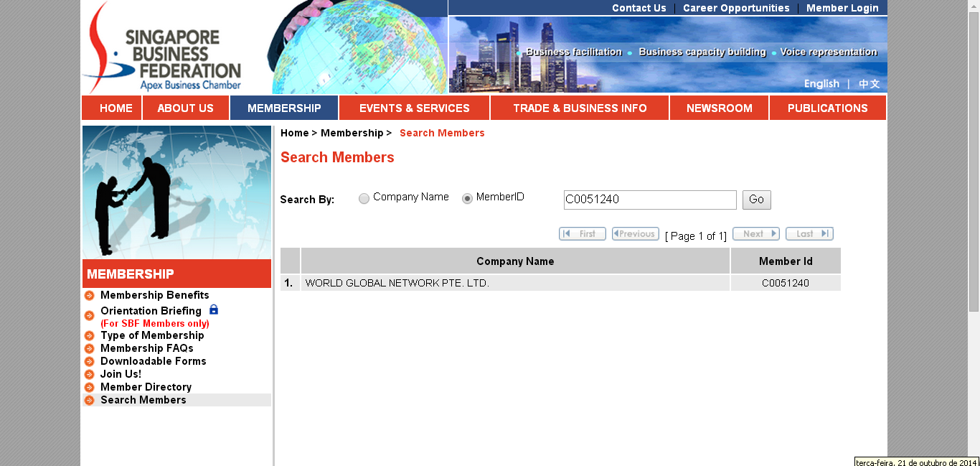Open Membership FAQs in sidebar
980x466 pixels.
(147, 348)
